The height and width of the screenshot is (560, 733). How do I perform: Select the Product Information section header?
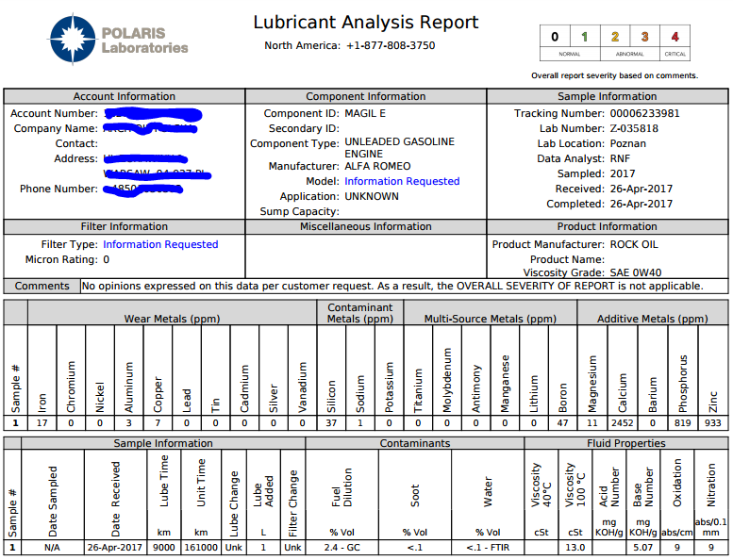(607, 226)
